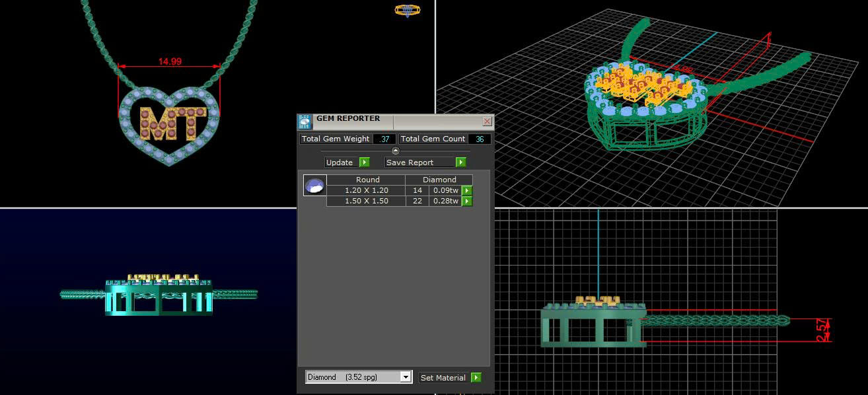Screen dimensions: 868x395
Task: Click the 0.28tw weight cell
Action: (x=446, y=201)
